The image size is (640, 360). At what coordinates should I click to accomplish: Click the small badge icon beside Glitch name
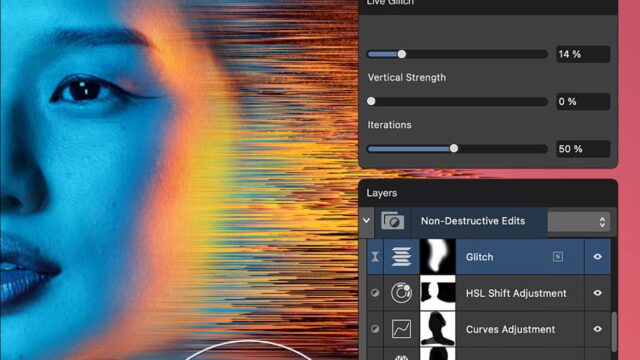pos(558,257)
